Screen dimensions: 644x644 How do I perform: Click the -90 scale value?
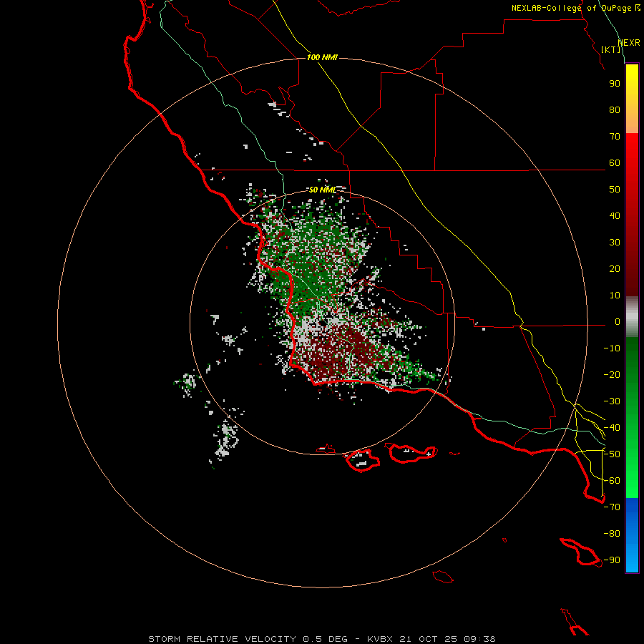pyautogui.click(x=612, y=560)
